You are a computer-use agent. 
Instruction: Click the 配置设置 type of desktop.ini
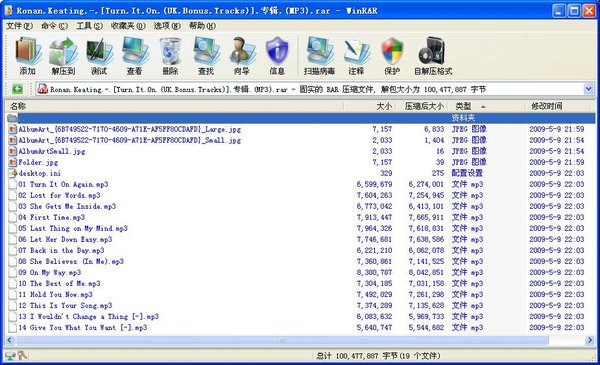[x=467, y=173]
